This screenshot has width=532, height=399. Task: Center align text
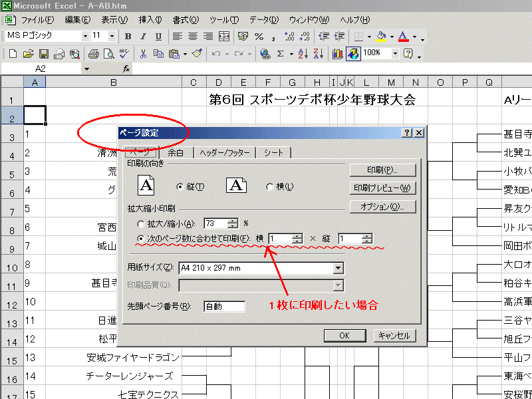coord(193,37)
